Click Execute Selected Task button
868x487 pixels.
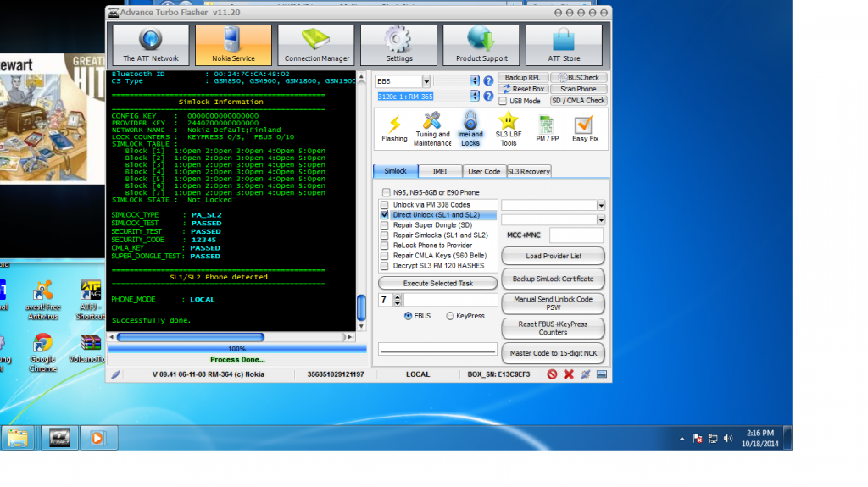(438, 283)
